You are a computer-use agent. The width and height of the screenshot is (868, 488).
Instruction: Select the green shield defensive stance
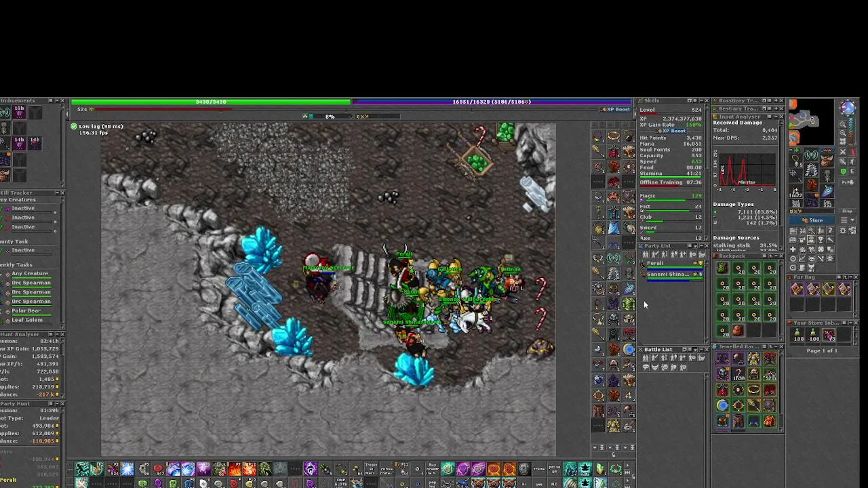click(844, 171)
